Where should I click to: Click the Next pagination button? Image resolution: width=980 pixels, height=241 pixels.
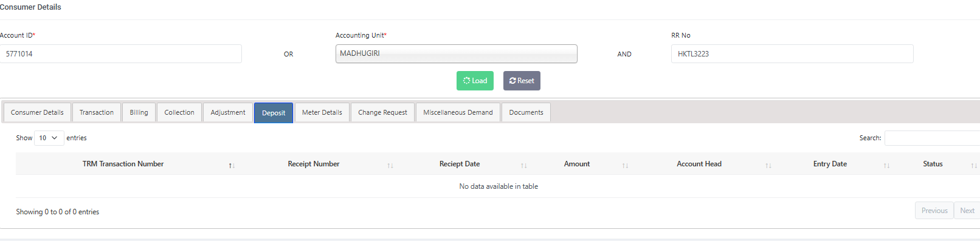967,211
